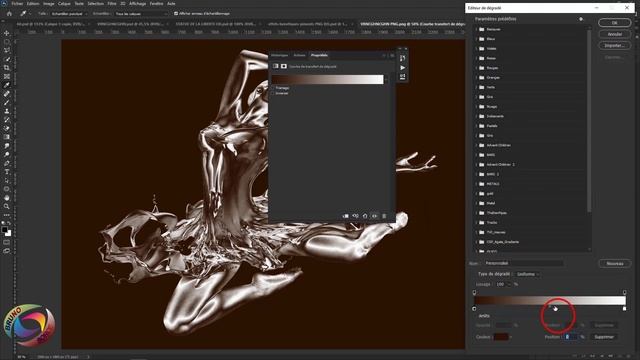Select the Move tool
The image size is (640, 360).
pos(7,33)
